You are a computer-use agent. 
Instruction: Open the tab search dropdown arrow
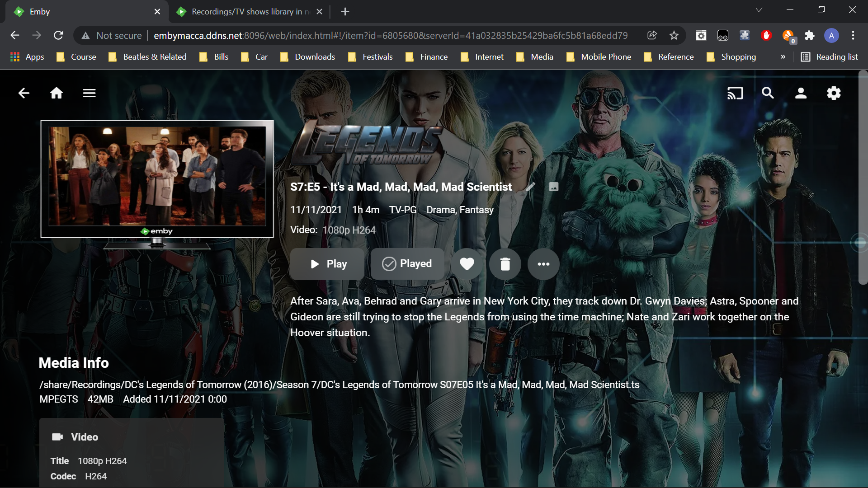[x=759, y=10]
